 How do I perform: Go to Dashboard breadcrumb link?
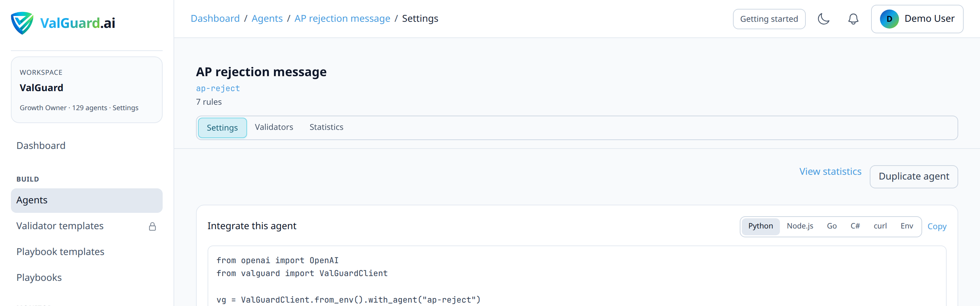pos(215,18)
